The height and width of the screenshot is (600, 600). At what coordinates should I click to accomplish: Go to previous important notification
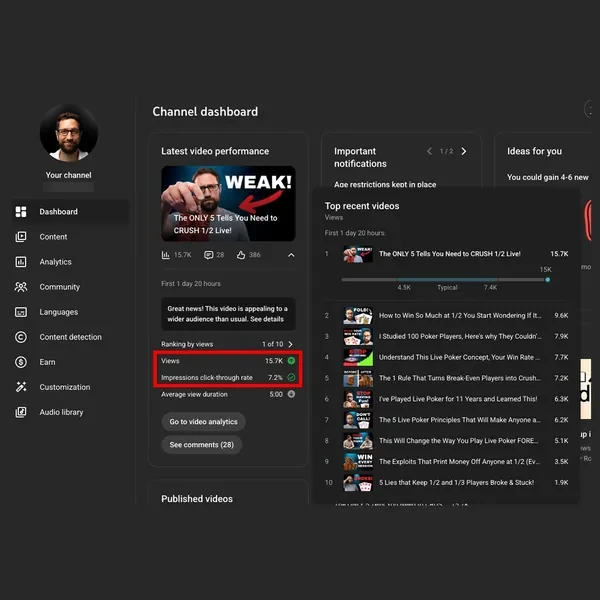429,152
